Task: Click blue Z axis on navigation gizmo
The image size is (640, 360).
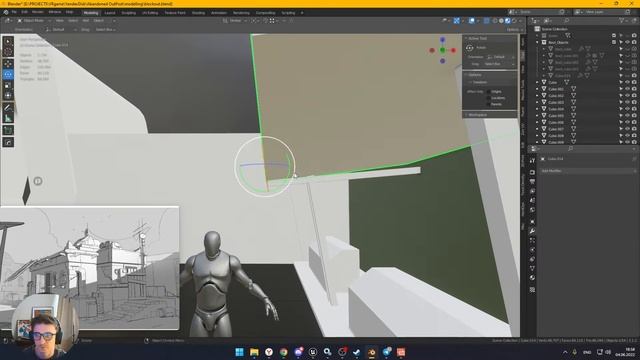Action: [442, 40]
